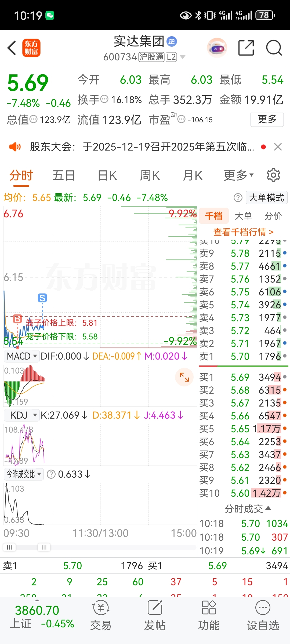This screenshot has height=644, width=290.
Task: Select the 千档 tab
Action: tap(214, 216)
